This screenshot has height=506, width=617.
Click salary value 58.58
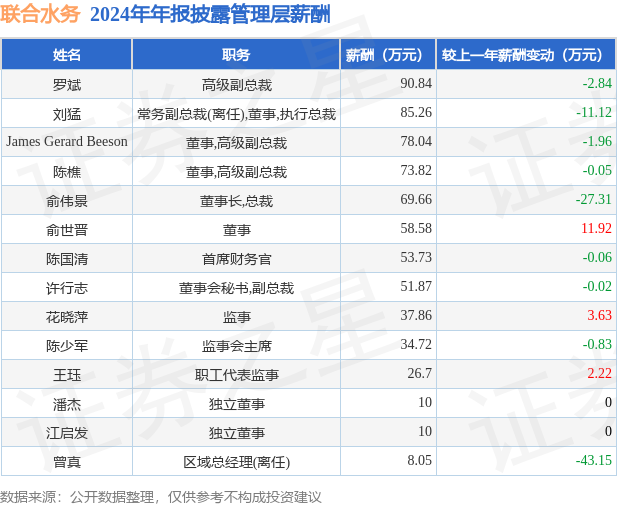click(416, 228)
